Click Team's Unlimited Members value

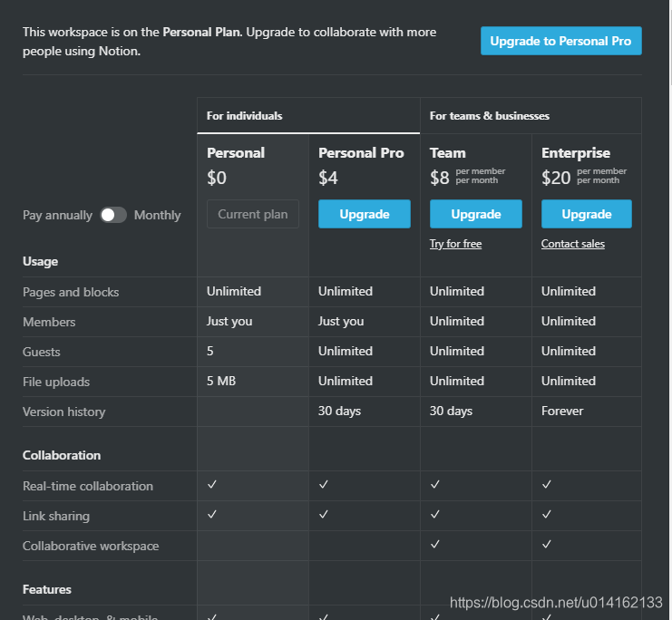(457, 322)
